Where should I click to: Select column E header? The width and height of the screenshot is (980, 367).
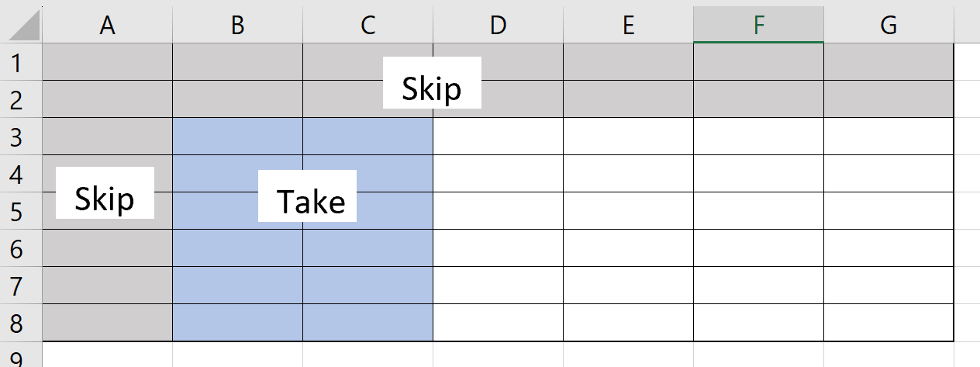pyautogui.click(x=629, y=26)
